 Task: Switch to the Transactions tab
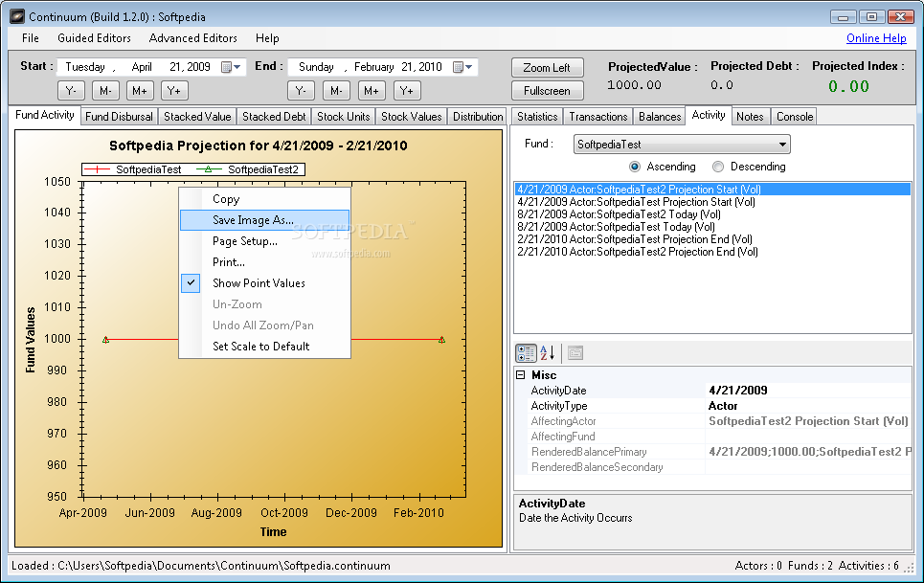click(598, 117)
